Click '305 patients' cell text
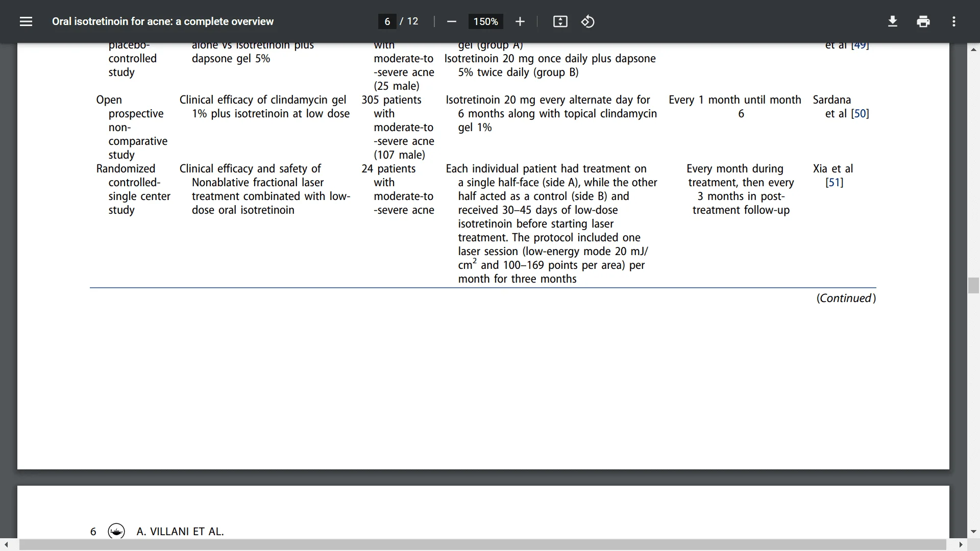 [x=391, y=100]
